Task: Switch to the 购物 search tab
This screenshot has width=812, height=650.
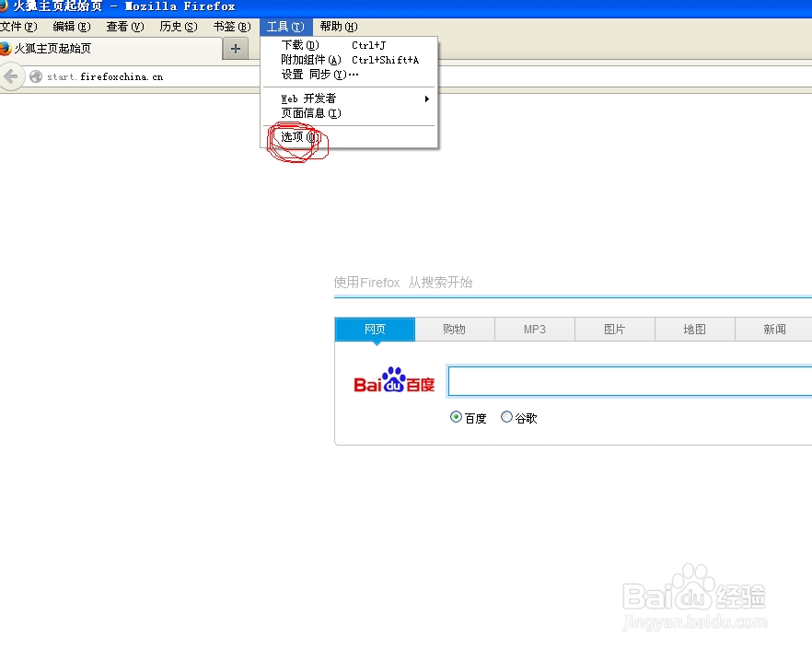Action: click(454, 330)
